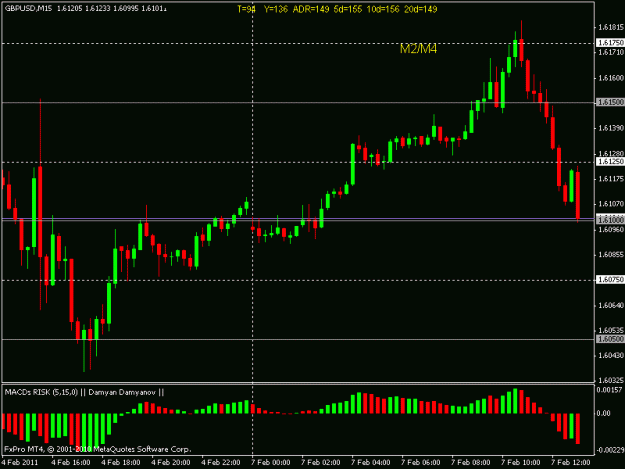Click the 1.60855 price axis value
The image size is (625, 469).
[611, 254]
